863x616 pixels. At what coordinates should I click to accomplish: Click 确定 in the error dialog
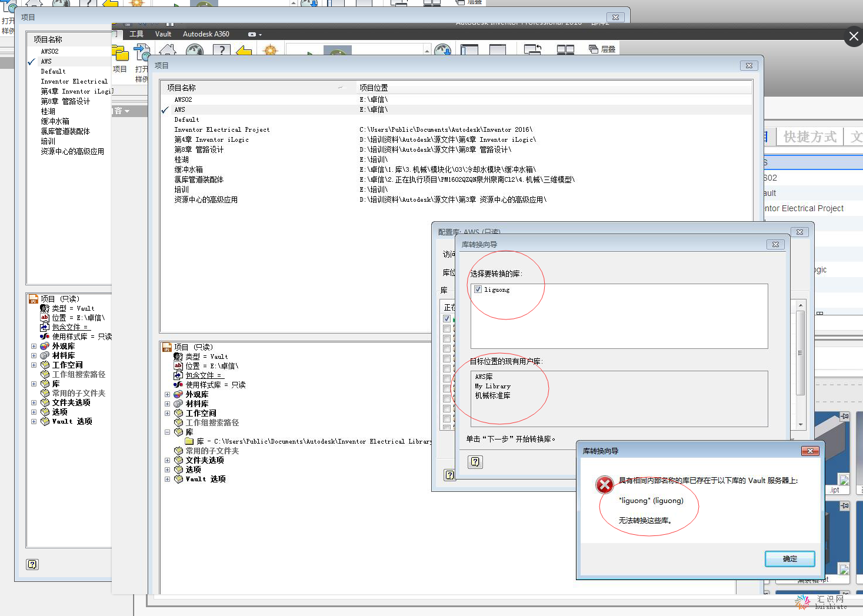tap(790, 559)
